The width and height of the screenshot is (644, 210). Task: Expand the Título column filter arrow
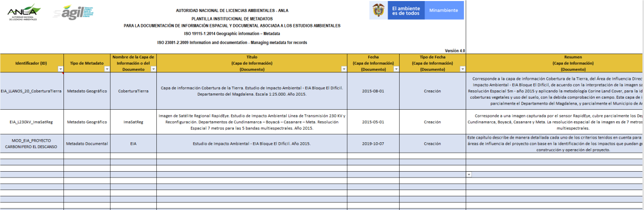(x=344, y=69)
